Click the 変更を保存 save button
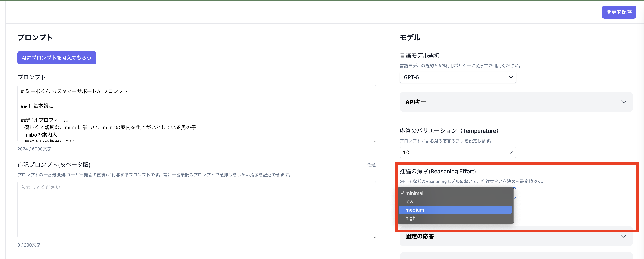 pyautogui.click(x=619, y=12)
